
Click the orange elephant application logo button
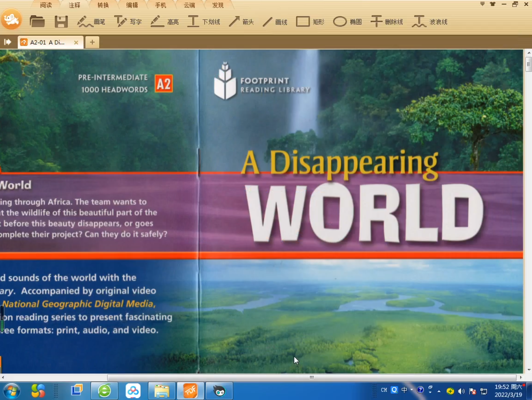point(11,20)
